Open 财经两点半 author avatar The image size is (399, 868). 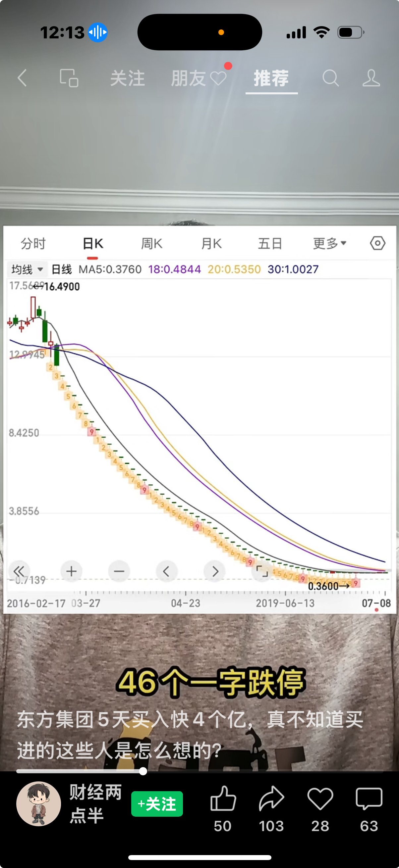tap(39, 804)
